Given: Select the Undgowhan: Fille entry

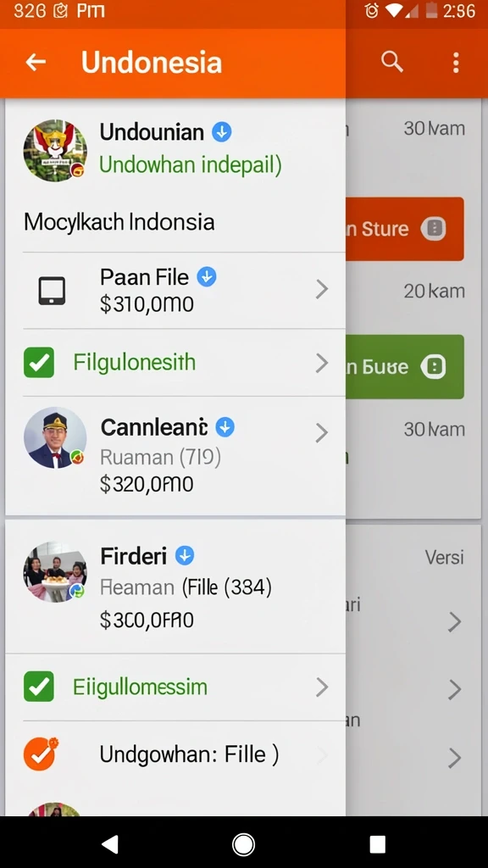Looking at the screenshot, I should [x=175, y=754].
